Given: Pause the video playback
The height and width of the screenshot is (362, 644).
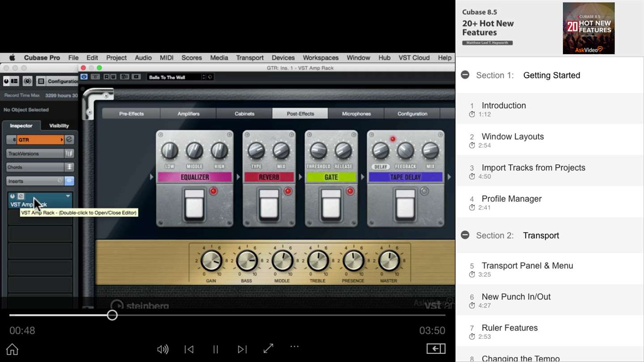Looking at the screenshot, I should coord(216,349).
